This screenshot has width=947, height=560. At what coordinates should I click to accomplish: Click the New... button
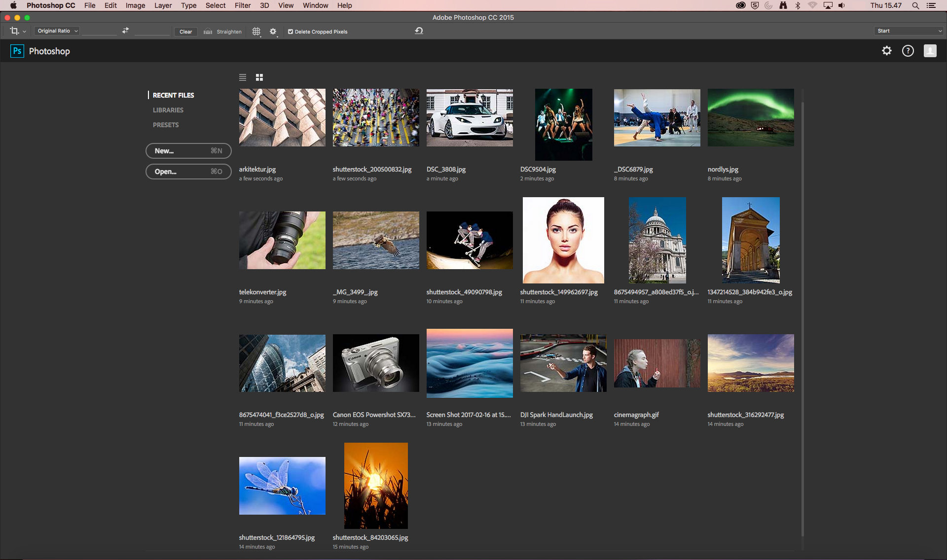[188, 151]
